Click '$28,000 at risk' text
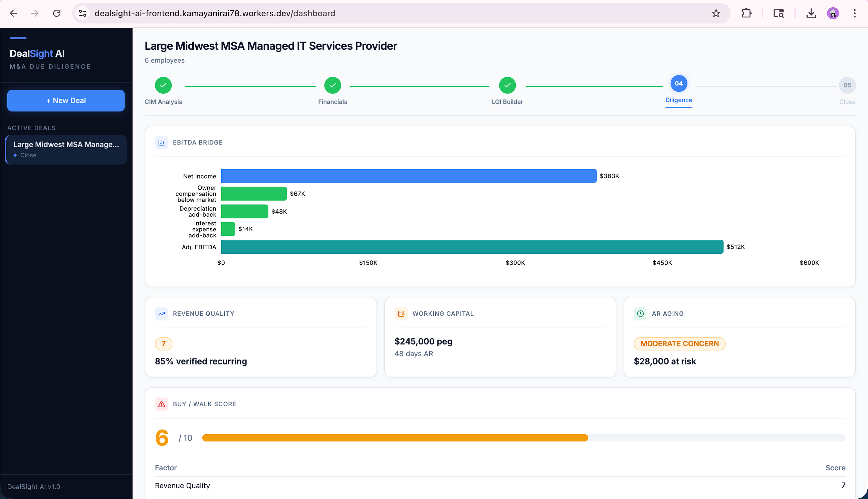This screenshot has width=868, height=499. pos(664,361)
